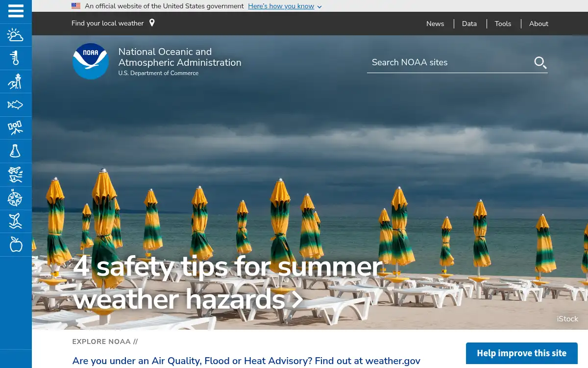
Task: Open the Research flask sidebar icon
Action: pos(16,151)
